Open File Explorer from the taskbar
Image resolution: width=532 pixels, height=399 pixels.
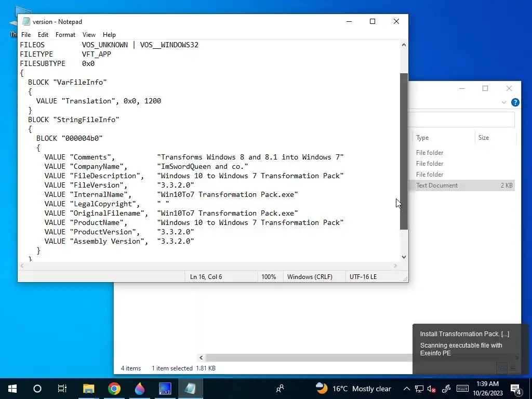click(88, 389)
